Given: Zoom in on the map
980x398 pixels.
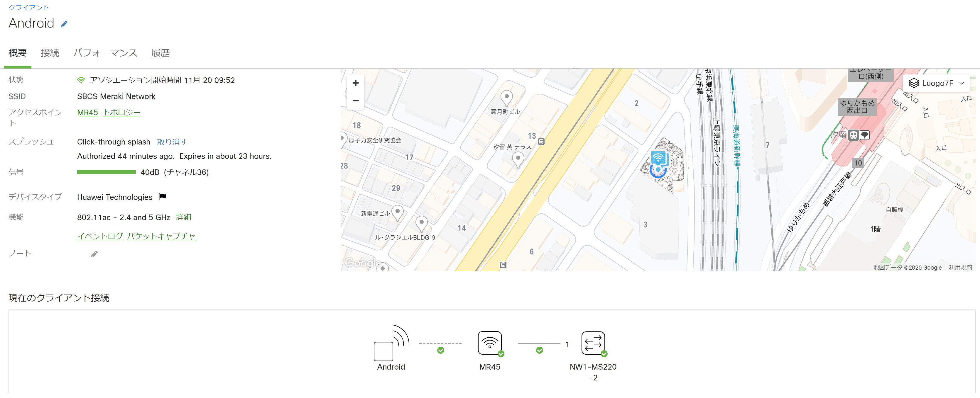Looking at the screenshot, I should coord(355,83).
